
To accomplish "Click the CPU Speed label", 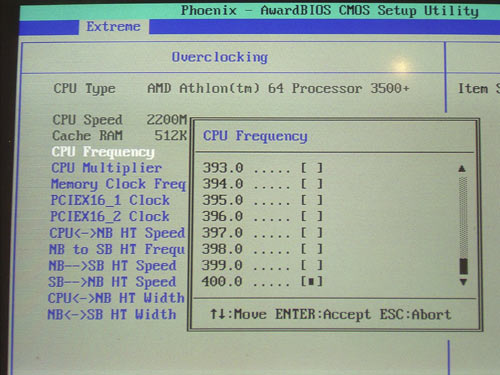I will pyautogui.click(x=88, y=120).
